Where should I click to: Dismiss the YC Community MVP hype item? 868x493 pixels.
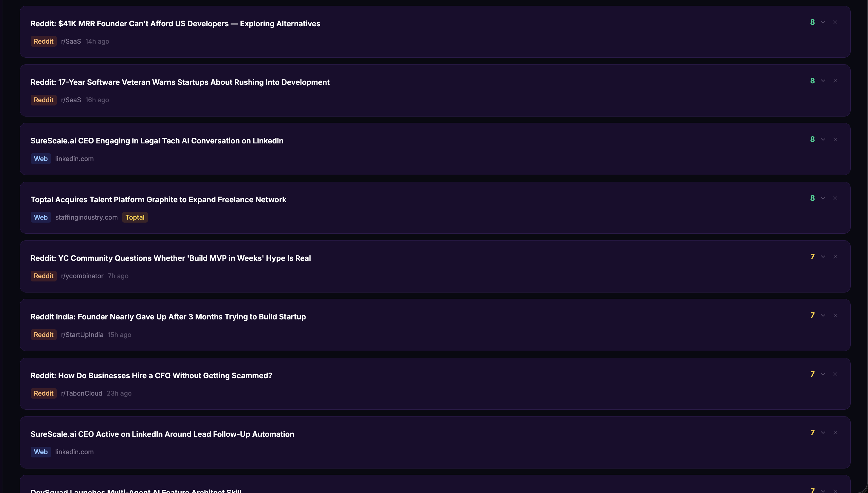(835, 257)
